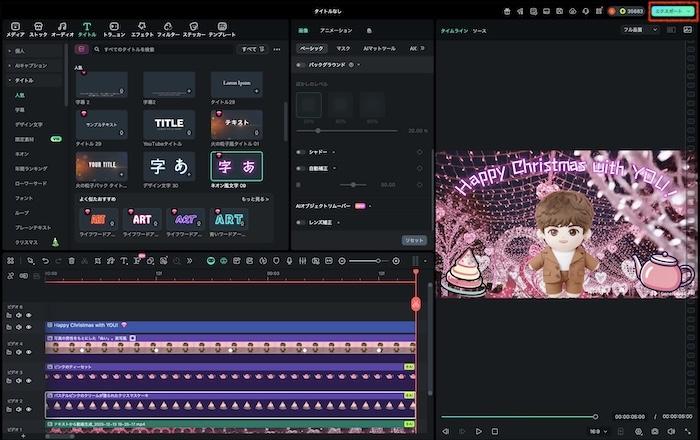This screenshot has height=440, width=700.
Task: Expand the AIキャプション tree category
Action: click(x=10, y=66)
